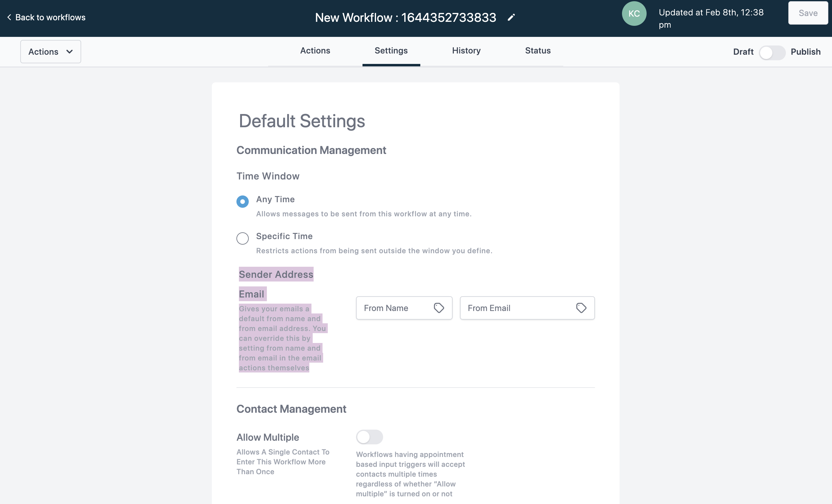The width and height of the screenshot is (832, 504).
Task: Select the Settings tab
Action: (x=391, y=51)
